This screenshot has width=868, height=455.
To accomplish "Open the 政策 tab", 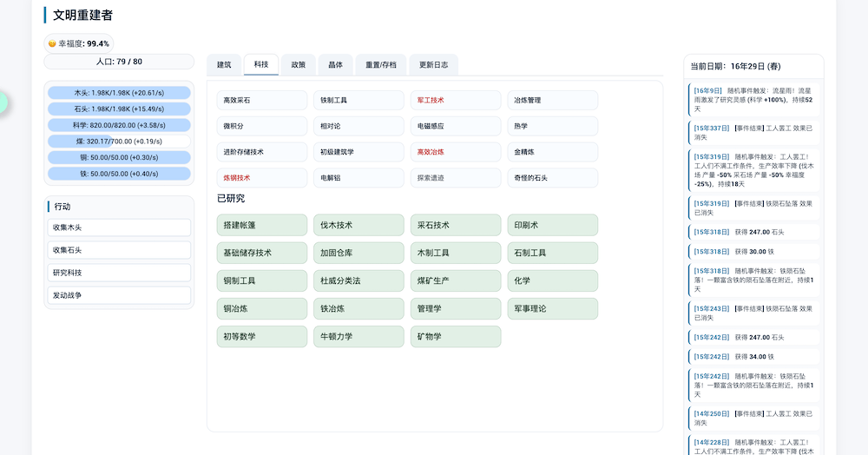I will (x=298, y=64).
